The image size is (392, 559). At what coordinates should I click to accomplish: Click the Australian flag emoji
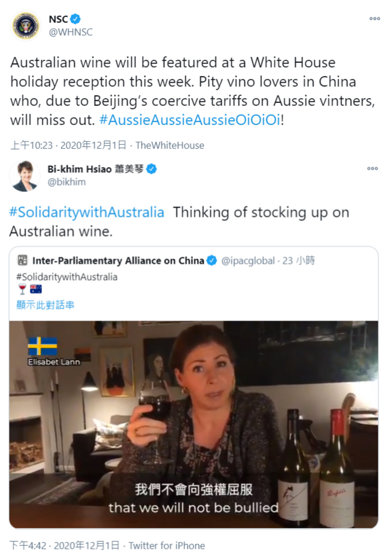coord(36,289)
